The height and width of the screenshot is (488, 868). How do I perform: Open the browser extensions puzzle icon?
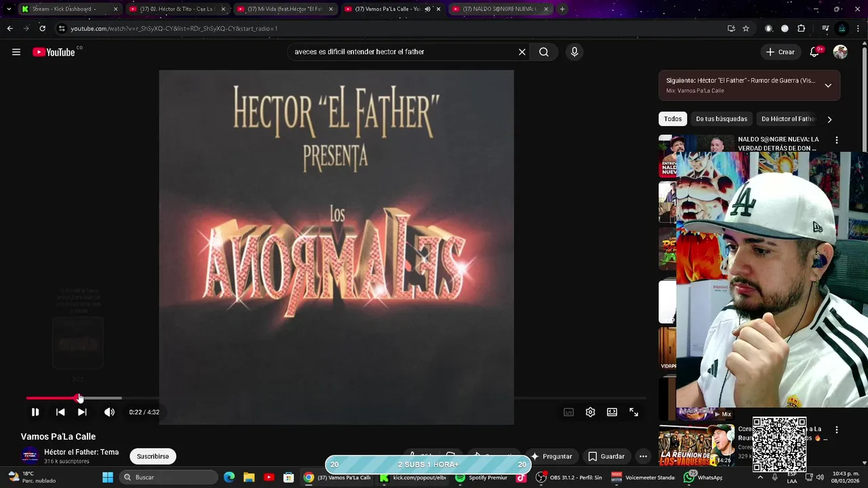[x=802, y=28]
